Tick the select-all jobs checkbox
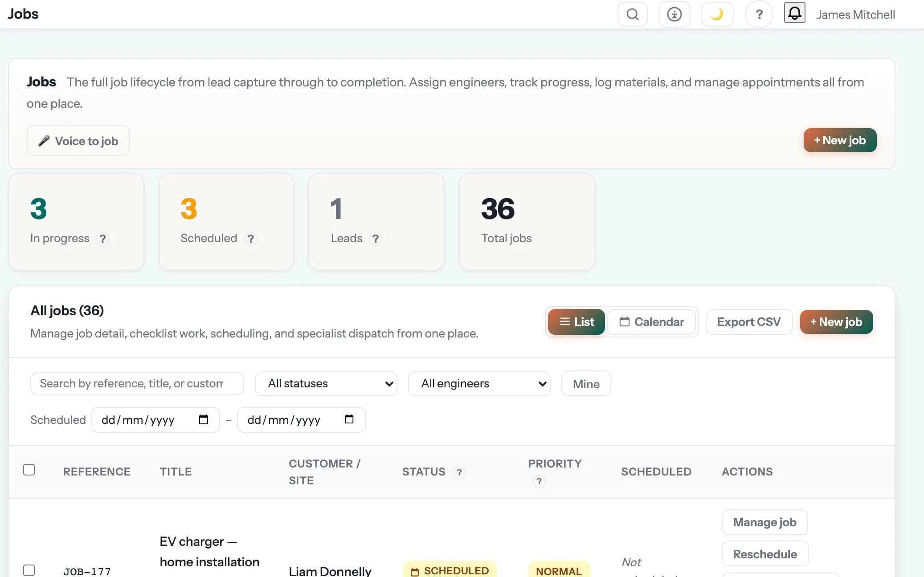The height and width of the screenshot is (577, 924). pyautogui.click(x=29, y=470)
